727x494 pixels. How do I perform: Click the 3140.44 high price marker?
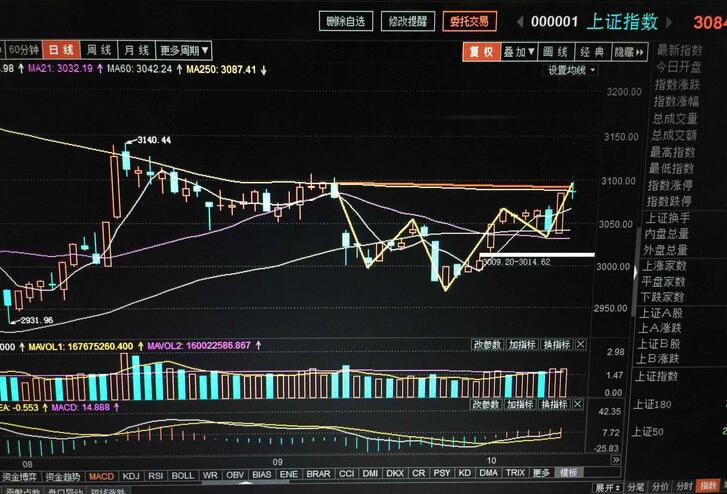click(154, 140)
